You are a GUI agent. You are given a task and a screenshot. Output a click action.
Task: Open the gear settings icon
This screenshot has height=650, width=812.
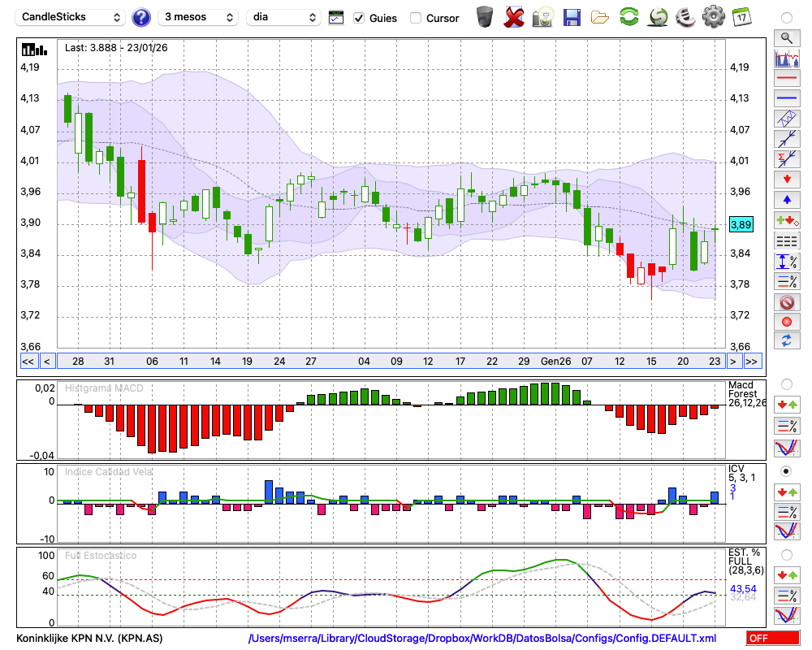click(713, 17)
